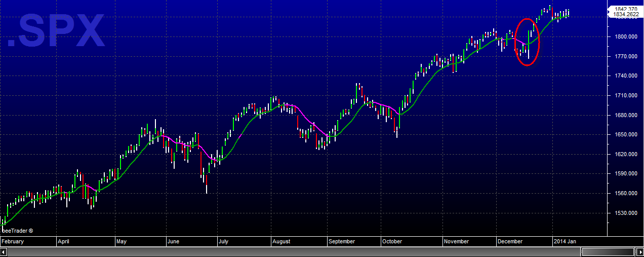Click the scrollbar right arrow button
The height and width of the screenshot is (257, 644).
coord(639,252)
